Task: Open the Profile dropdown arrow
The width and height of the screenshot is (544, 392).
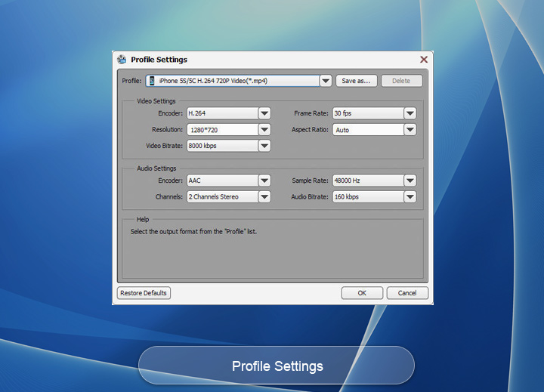Action: (326, 81)
